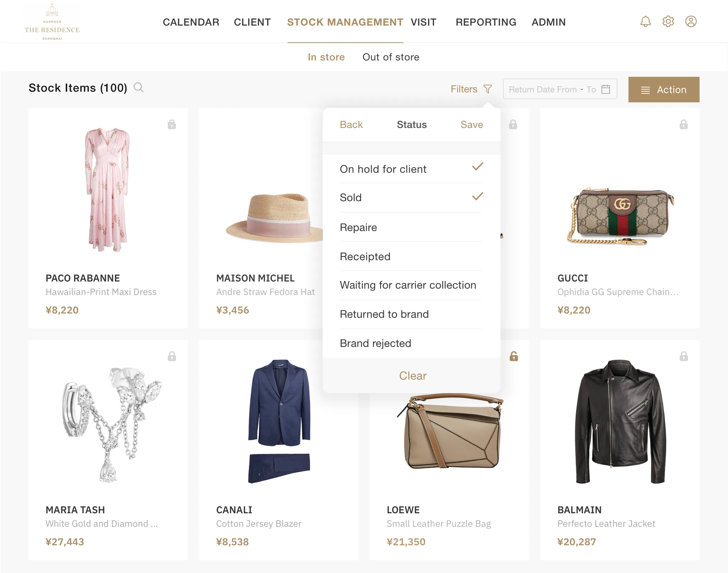Click the Filters funnel icon

(x=488, y=89)
